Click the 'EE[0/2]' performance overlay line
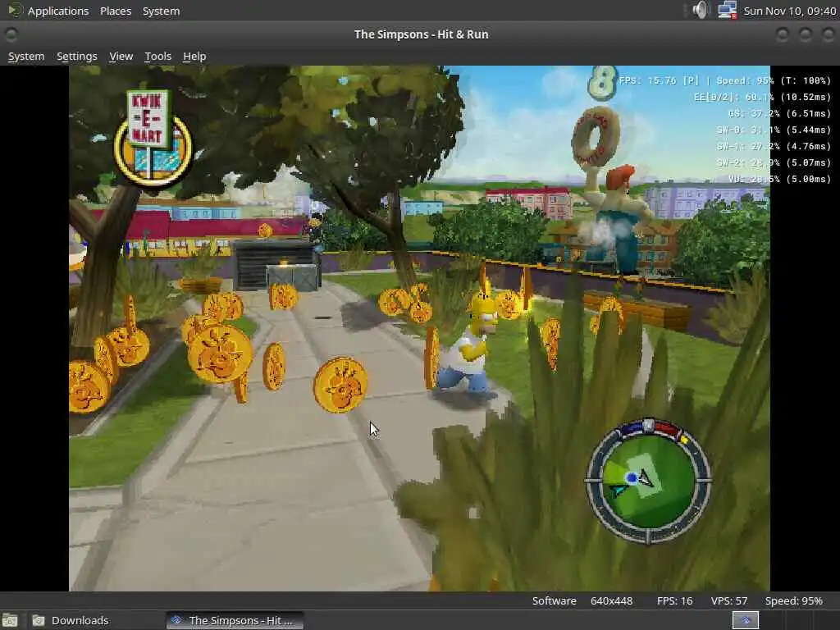840x630 pixels. [762, 97]
